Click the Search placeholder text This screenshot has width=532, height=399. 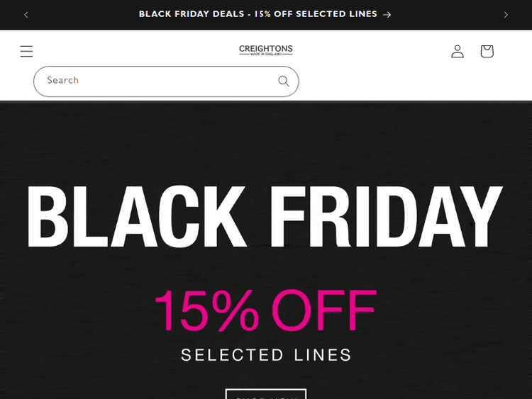(x=63, y=80)
